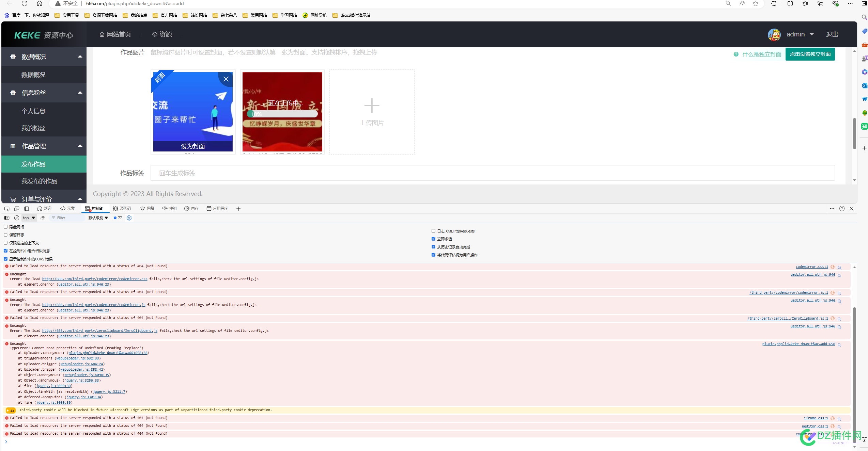868x451 pixels.
Task: Open the 内存 (Memory) panel
Action: [x=191, y=208]
